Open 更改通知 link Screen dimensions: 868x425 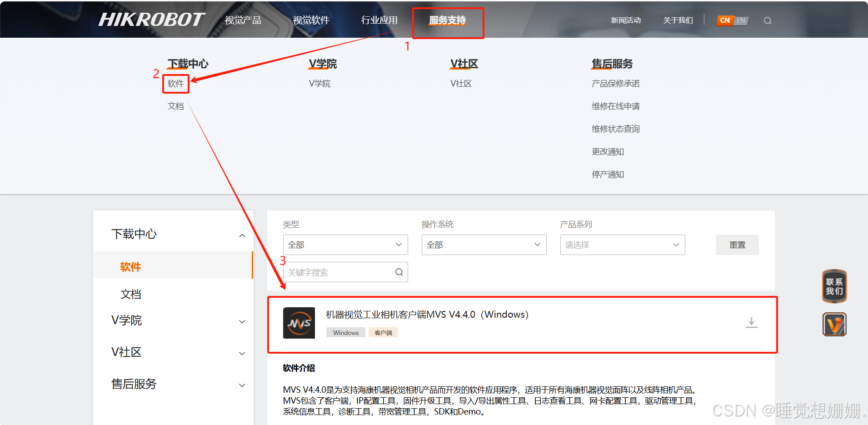coord(608,152)
